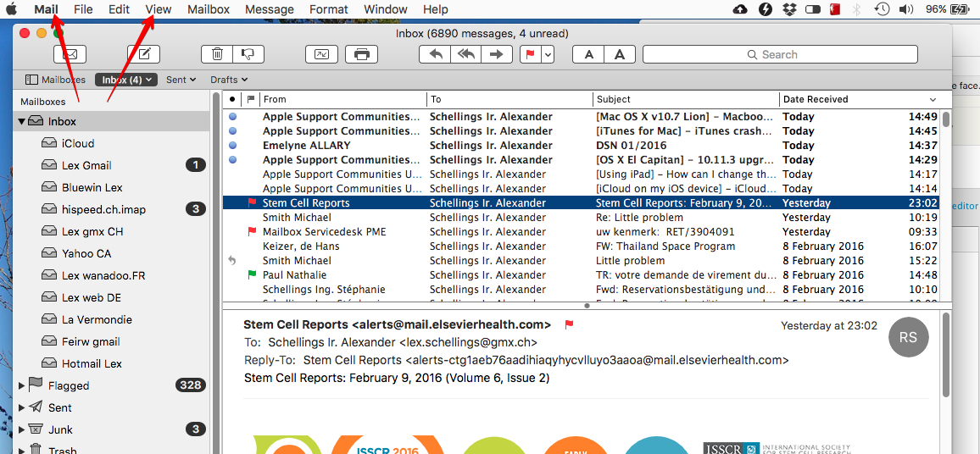Open the Edit menu
The width and height of the screenshot is (980, 454).
point(119,9)
